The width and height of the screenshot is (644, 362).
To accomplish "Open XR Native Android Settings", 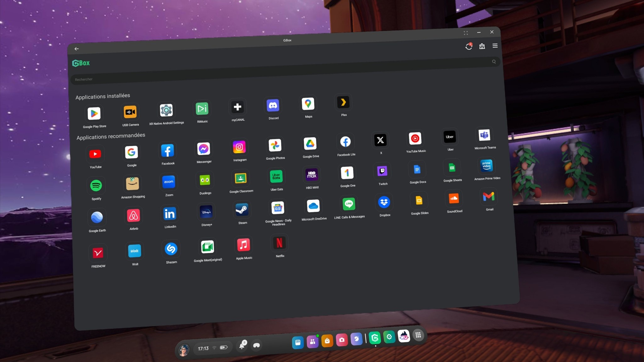I will tap(166, 110).
